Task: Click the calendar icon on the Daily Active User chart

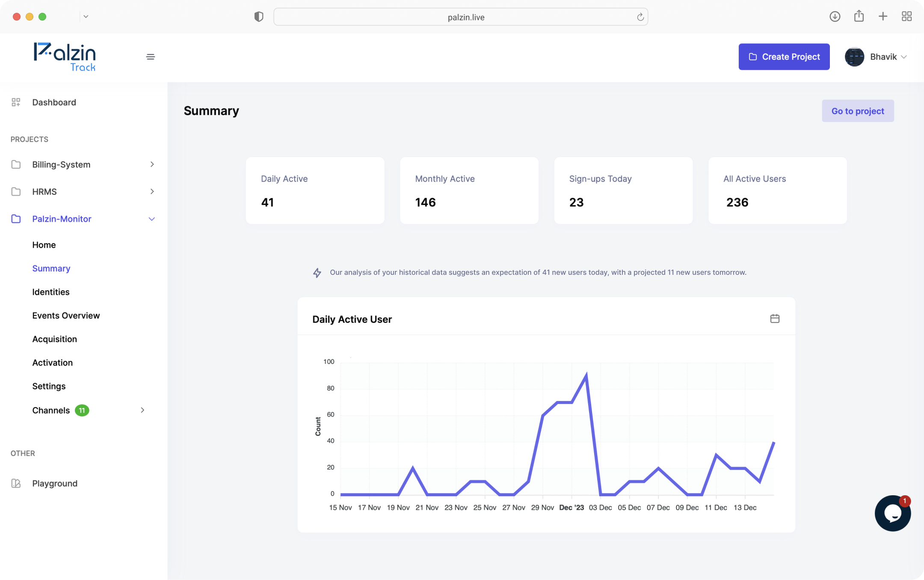Action: (775, 318)
